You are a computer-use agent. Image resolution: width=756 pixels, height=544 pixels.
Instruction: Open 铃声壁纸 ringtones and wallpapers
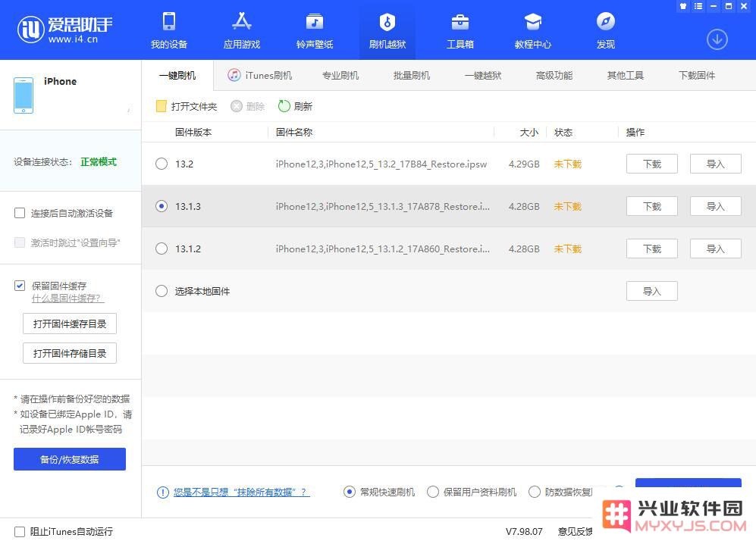(315, 31)
